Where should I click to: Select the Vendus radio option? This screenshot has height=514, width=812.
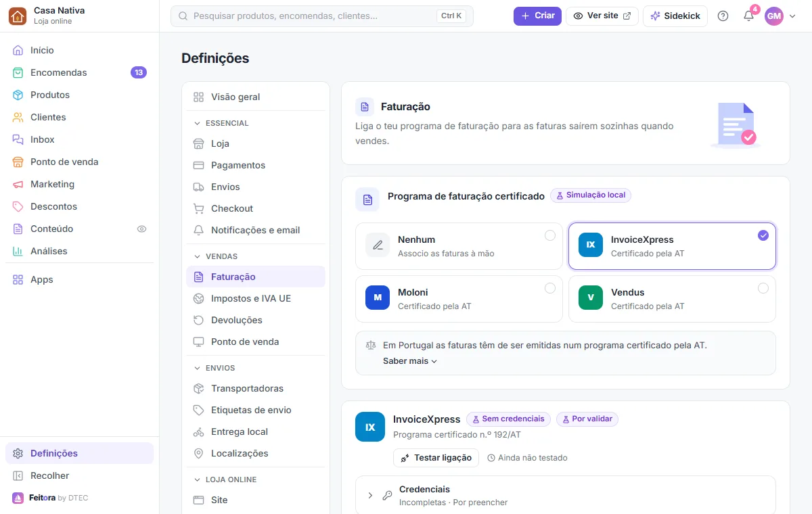(763, 288)
